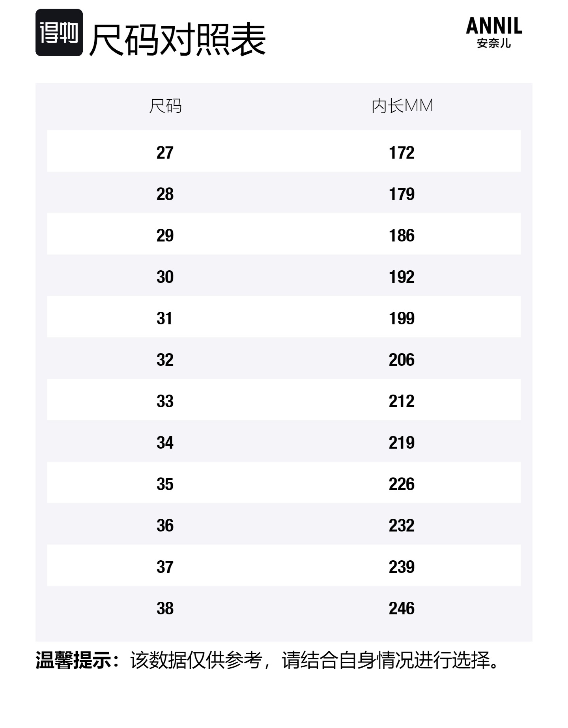Select the 内长MM column header
This screenshot has height=728, width=568.
point(402,106)
